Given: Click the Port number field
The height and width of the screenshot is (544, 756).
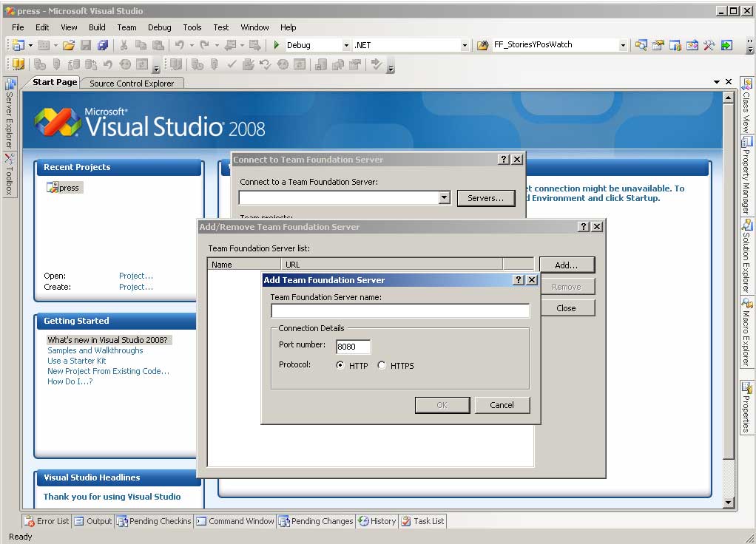Looking at the screenshot, I should [x=354, y=347].
